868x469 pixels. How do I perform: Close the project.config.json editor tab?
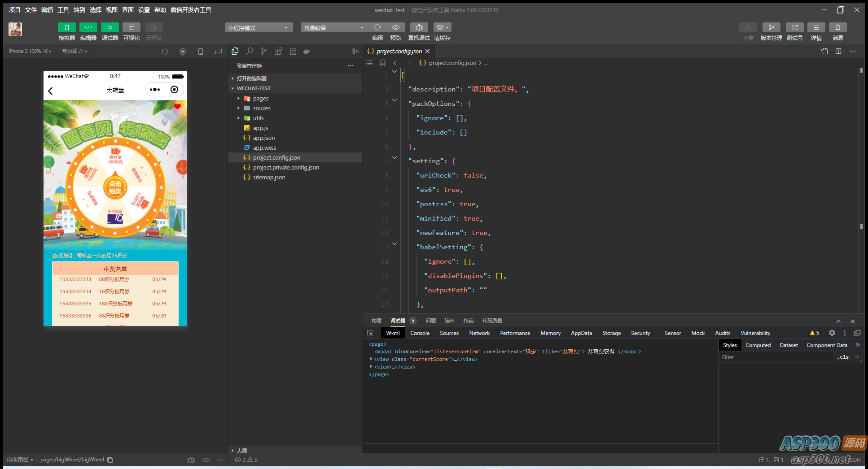click(428, 52)
